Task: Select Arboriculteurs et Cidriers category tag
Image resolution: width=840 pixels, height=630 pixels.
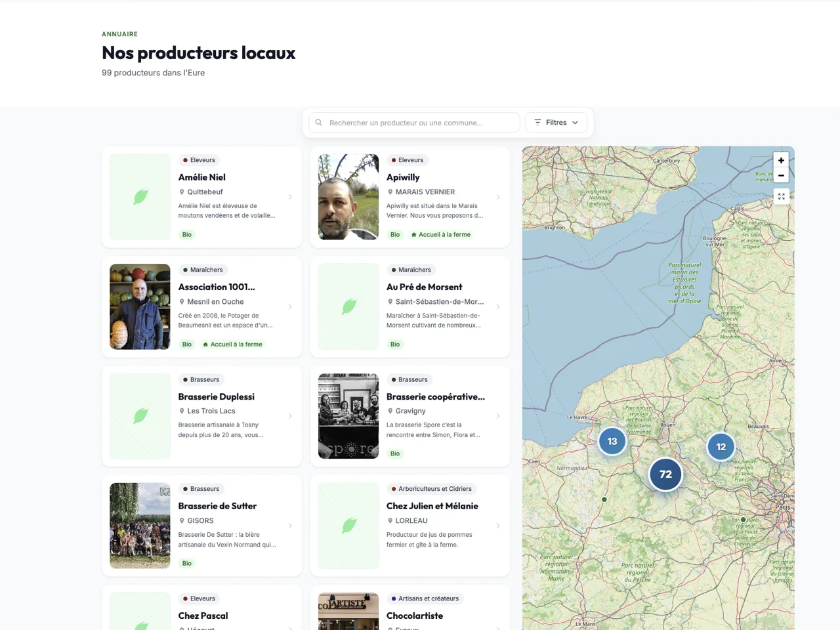Action: tap(431, 489)
